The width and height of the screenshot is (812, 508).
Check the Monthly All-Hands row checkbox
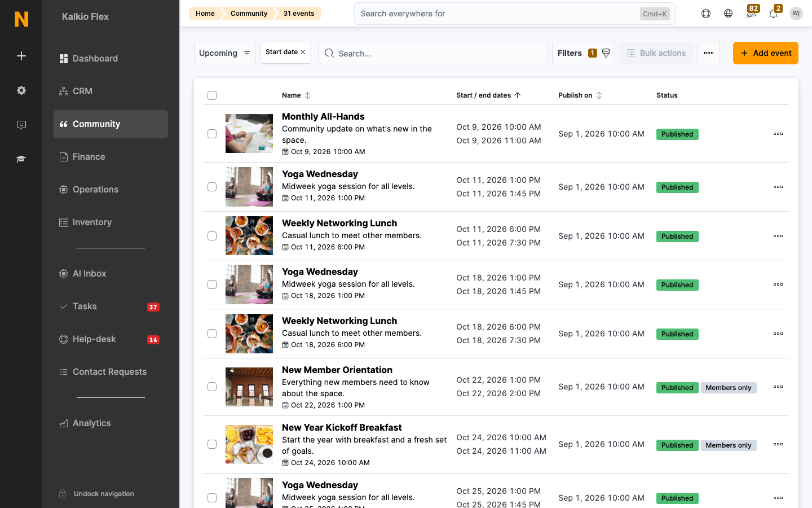(212, 134)
